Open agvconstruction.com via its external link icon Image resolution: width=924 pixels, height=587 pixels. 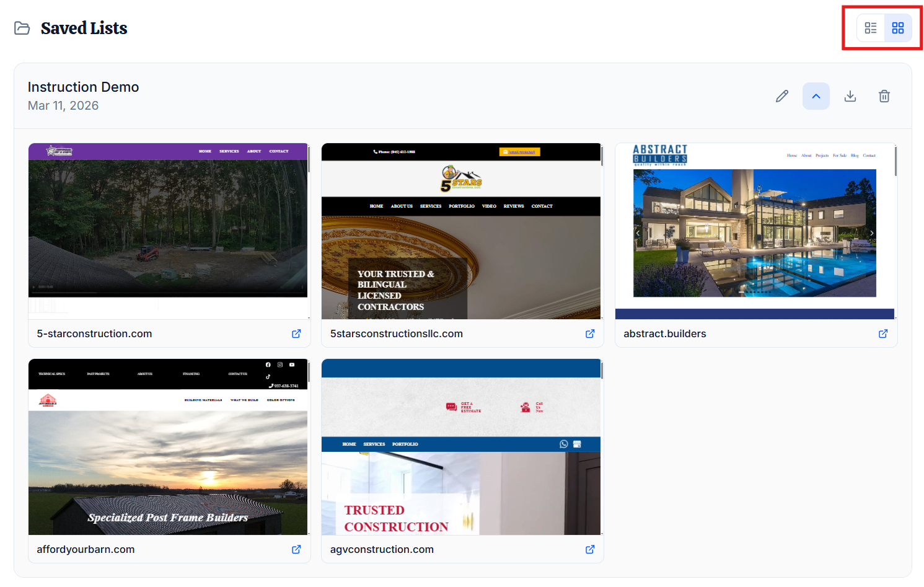pos(589,549)
